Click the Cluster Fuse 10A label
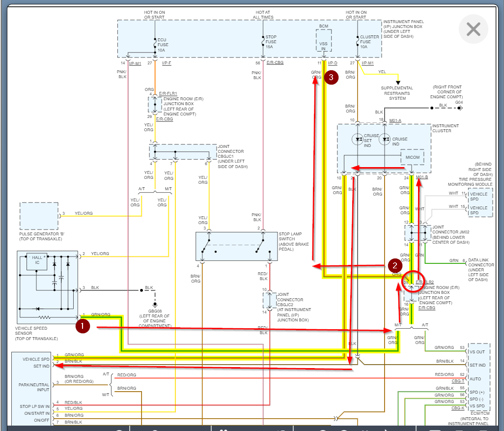Screen dimensions: 504x431 pyautogui.click(x=369, y=42)
